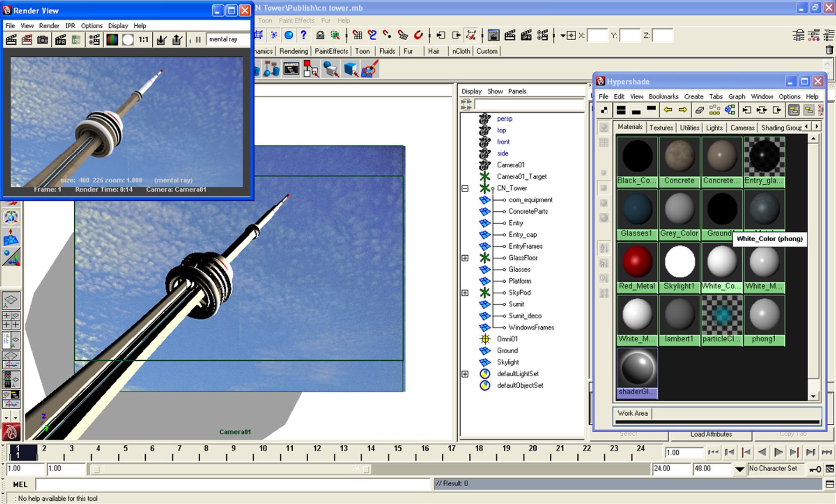836x504 pixels.
Task: Open the Bookmarks menu in Hypershade
Action: (663, 97)
